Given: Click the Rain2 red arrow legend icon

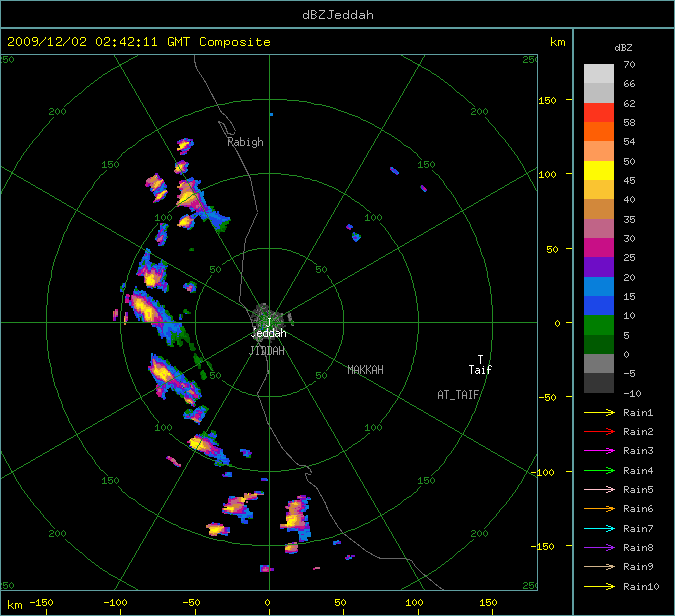Looking at the screenshot, I should pyautogui.click(x=599, y=431).
